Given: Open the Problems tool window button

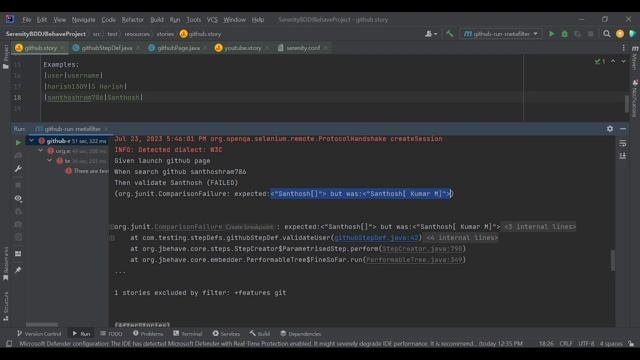Looking at the screenshot, I should coord(148,334).
